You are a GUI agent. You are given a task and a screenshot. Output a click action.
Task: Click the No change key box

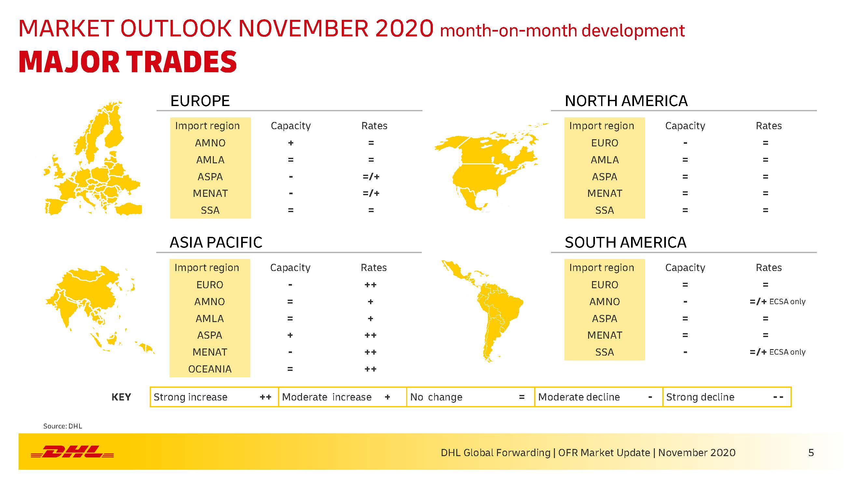[470, 397]
